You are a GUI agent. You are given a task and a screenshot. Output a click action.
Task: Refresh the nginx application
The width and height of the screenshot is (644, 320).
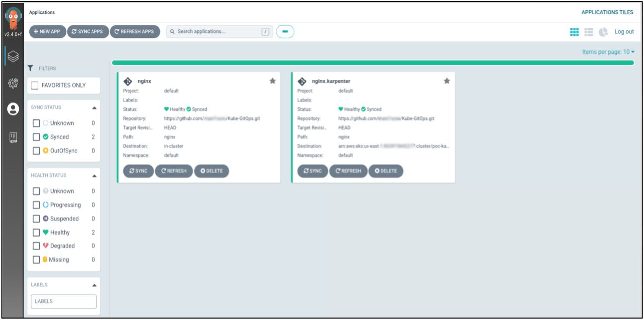(174, 171)
